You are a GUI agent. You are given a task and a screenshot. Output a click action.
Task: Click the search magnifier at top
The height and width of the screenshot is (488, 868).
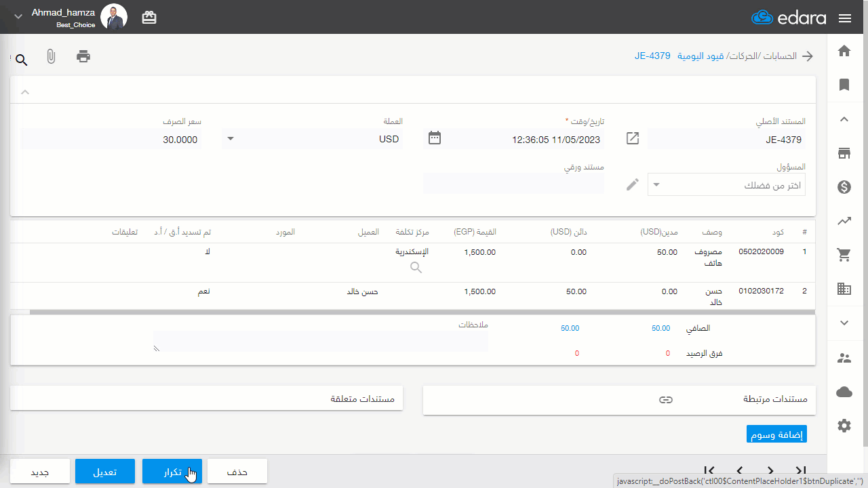tap(21, 60)
